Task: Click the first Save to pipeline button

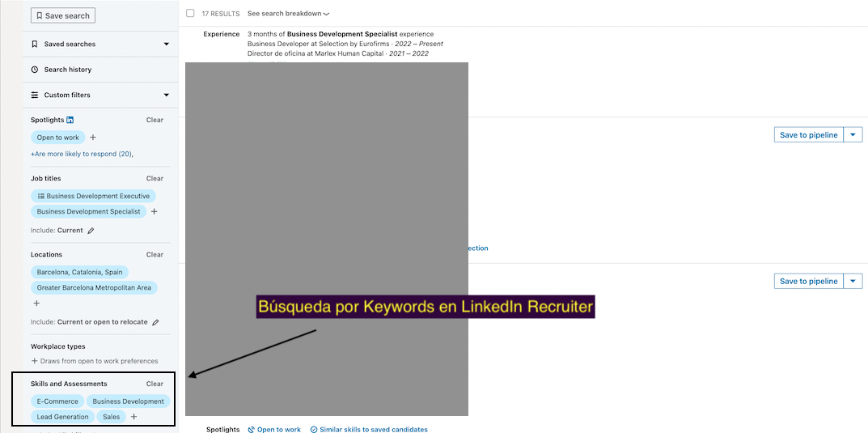Action: (x=808, y=135)
